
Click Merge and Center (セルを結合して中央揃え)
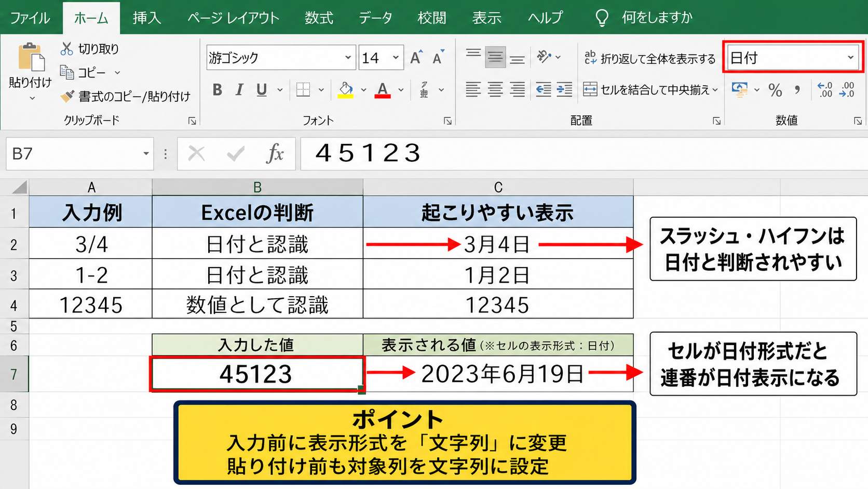[646, 90]
